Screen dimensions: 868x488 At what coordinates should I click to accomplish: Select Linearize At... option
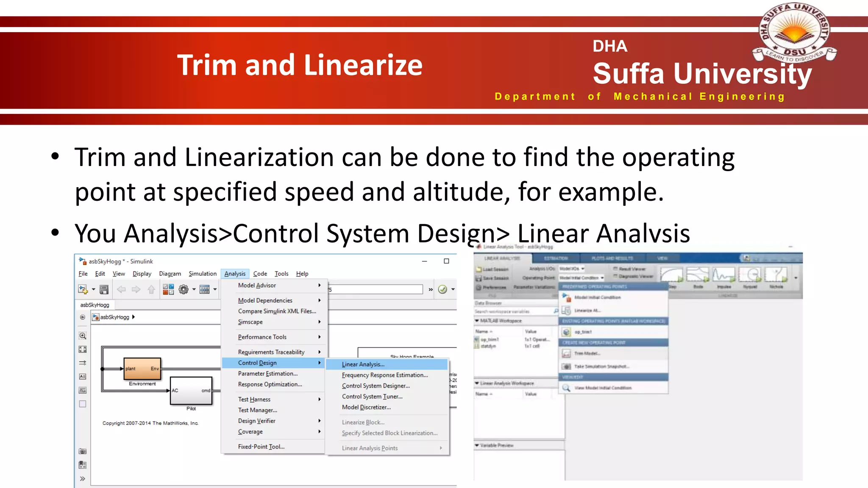click(x=613, y=311)
